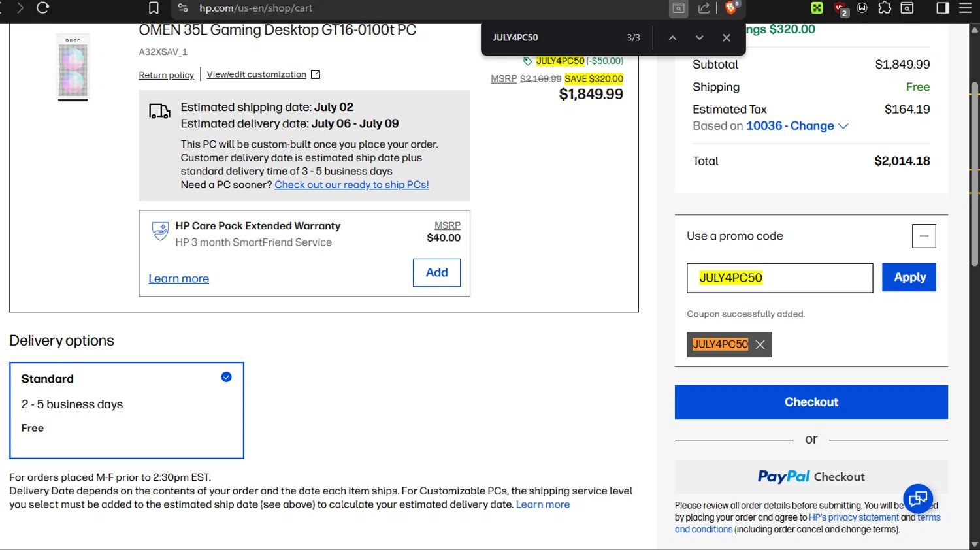Click the Coupon successfully added message
Viewport: 980px width, 550px height.
[745, 314]
